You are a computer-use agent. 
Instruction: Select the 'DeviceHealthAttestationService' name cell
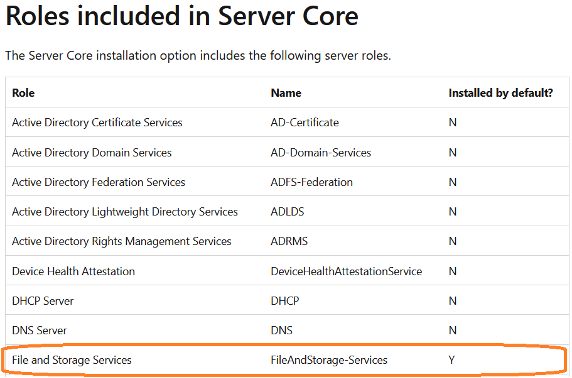pyautogui.click(x=346, y=271)
